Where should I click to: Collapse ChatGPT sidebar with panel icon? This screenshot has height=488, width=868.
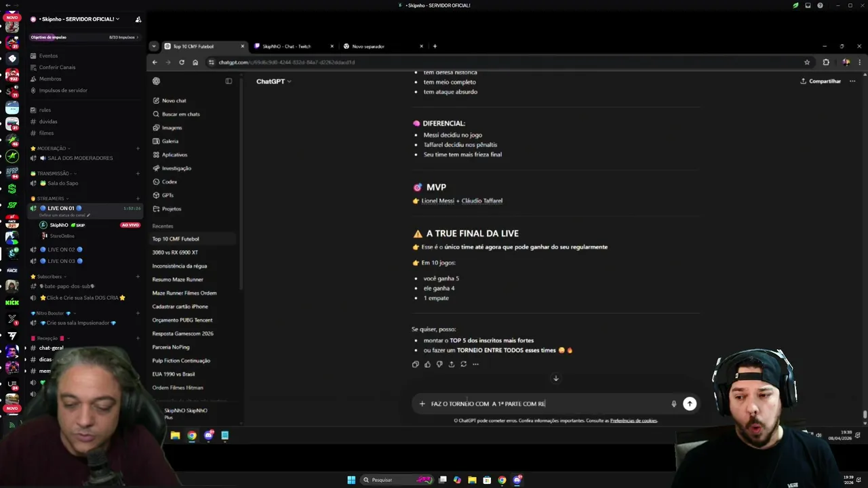point(229,81)
